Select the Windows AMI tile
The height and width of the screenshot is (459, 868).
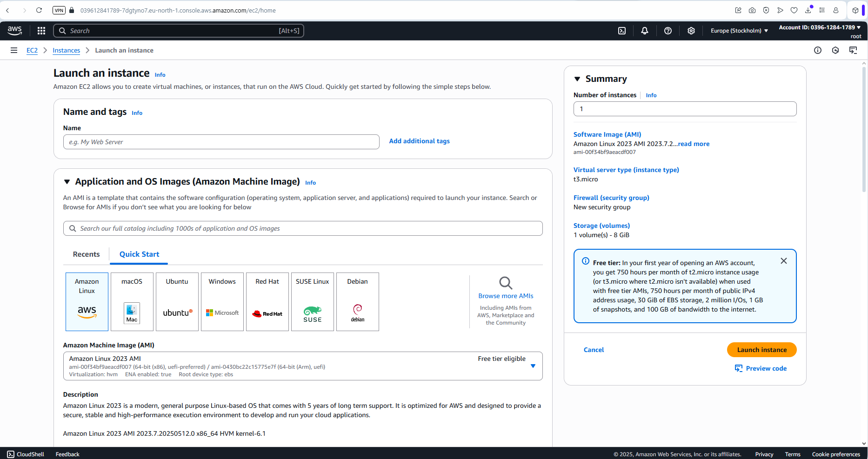[222, 301]
